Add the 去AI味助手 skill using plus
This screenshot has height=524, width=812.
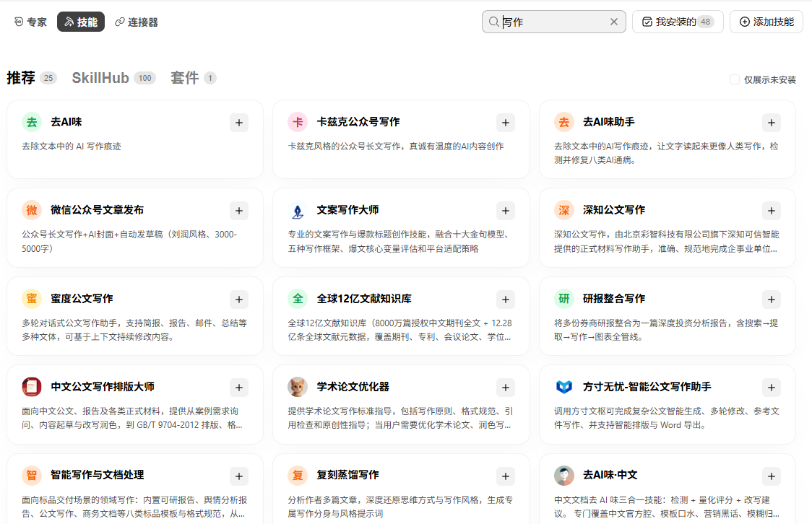pos(771,123)
